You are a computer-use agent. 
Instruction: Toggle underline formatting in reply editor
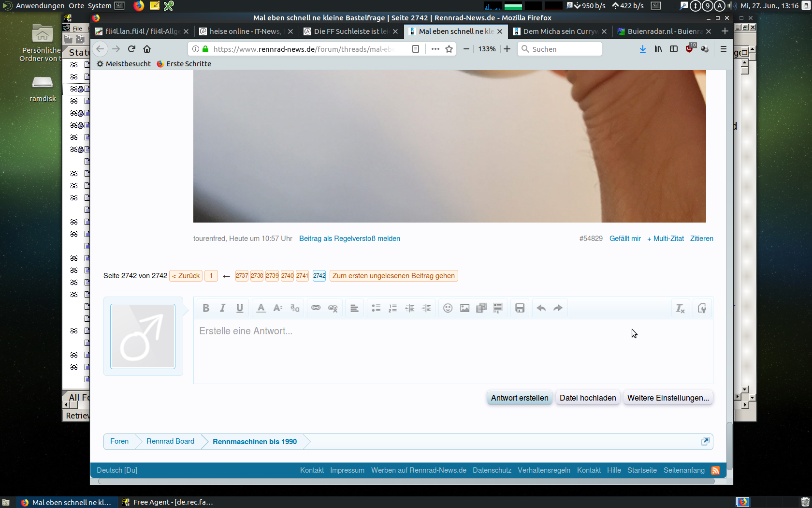point(240,308)
